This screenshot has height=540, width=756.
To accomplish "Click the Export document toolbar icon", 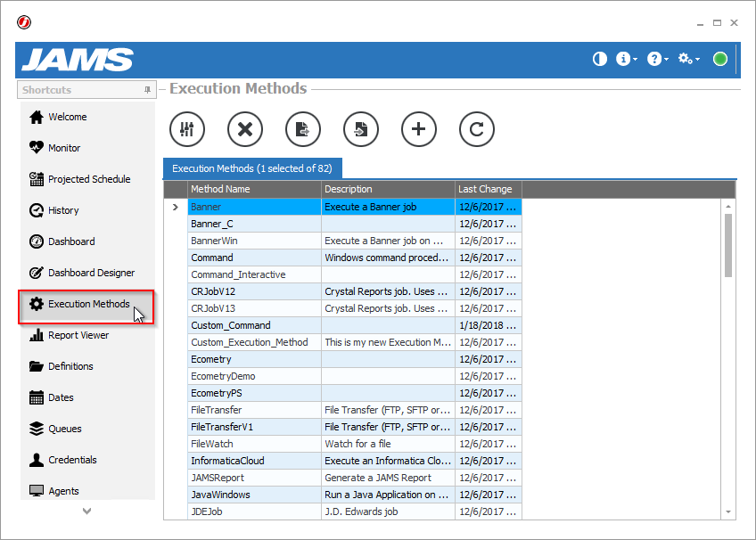I will tap(303, 129).
